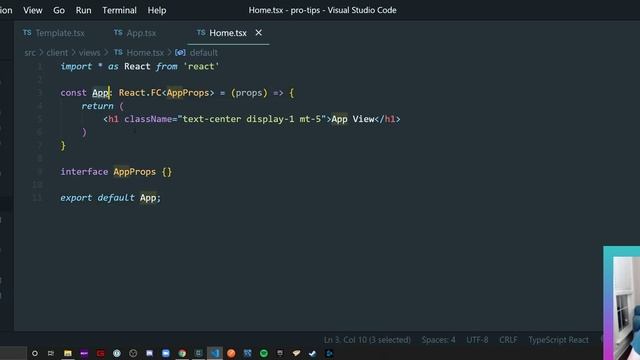
Task: Open the Go menu
Action: pos(59,10)
